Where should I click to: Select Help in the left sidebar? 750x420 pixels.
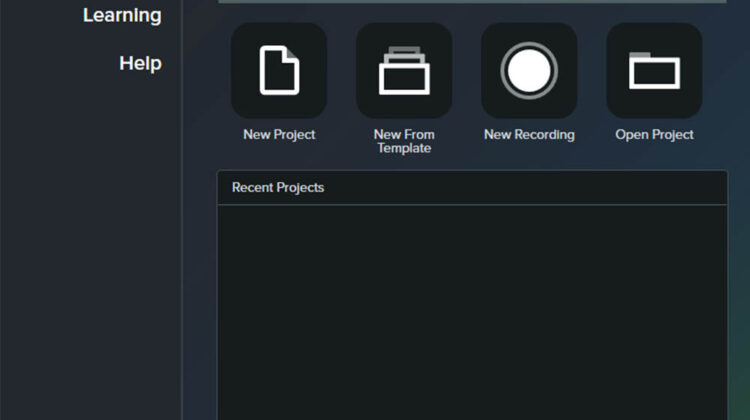[x=140, y=63]
